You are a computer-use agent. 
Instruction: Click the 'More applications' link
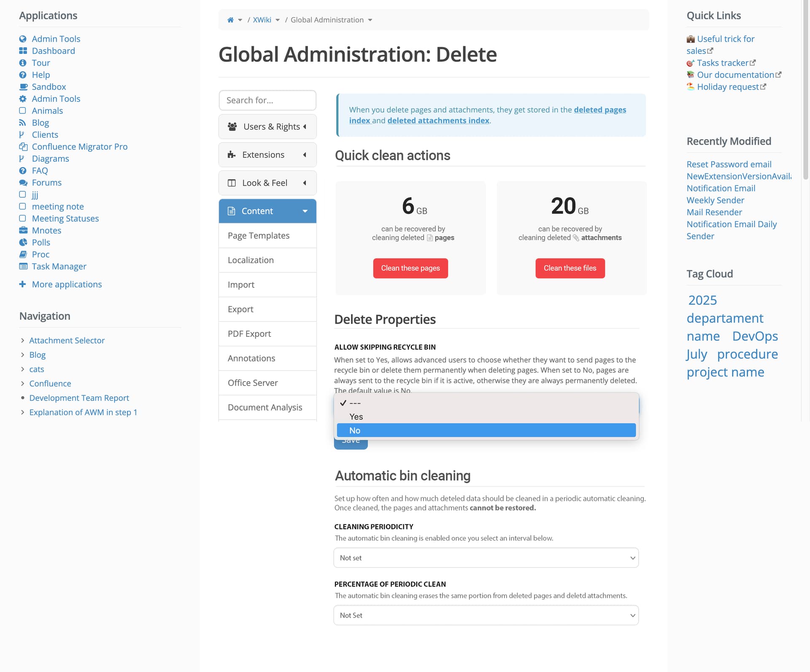pyautogui.click(x=67, y=284)
